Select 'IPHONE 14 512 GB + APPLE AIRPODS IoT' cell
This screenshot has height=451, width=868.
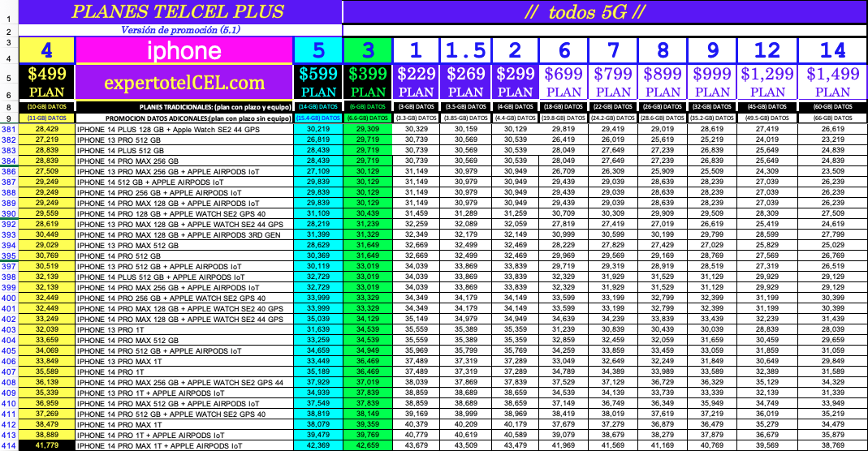(x=184, y=182)
